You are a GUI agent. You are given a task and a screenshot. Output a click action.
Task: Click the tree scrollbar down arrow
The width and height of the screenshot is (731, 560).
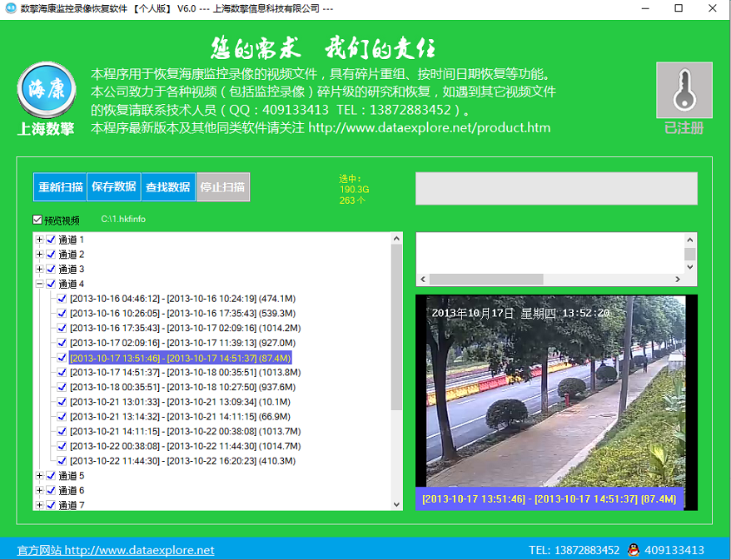point(396,504)
